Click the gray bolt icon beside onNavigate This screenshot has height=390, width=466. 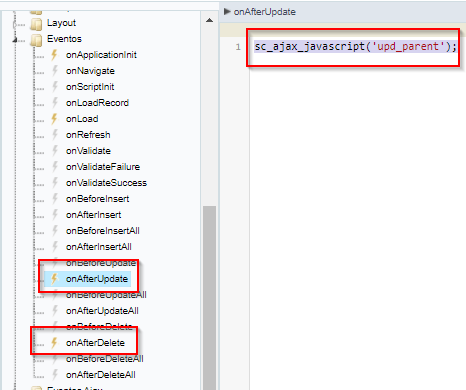[x=55, y=71]
